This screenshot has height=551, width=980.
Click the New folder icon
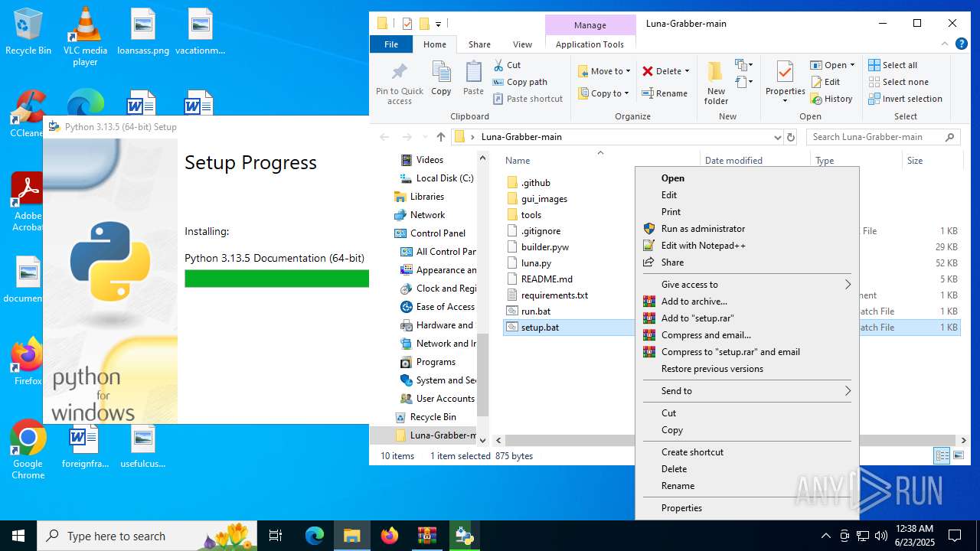(716, 73)
